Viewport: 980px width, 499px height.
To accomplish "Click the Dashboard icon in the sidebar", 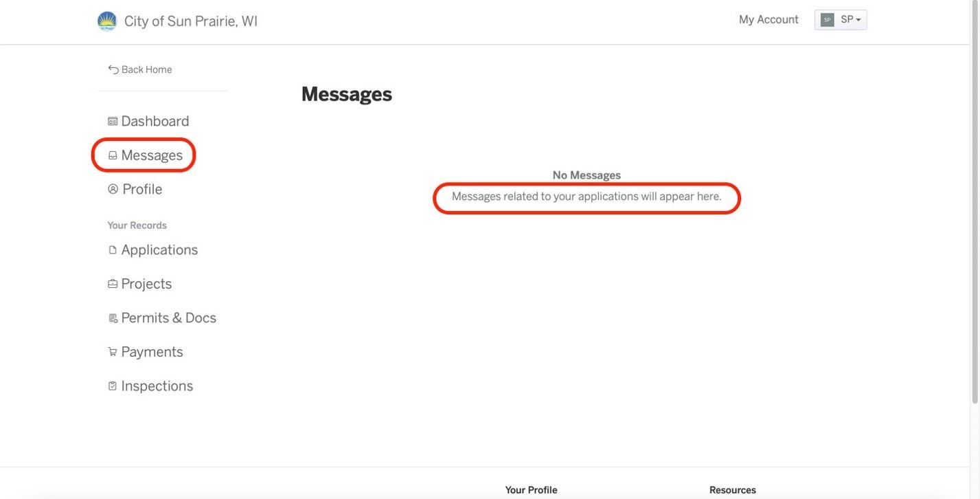I will click(x=113, y=122).
